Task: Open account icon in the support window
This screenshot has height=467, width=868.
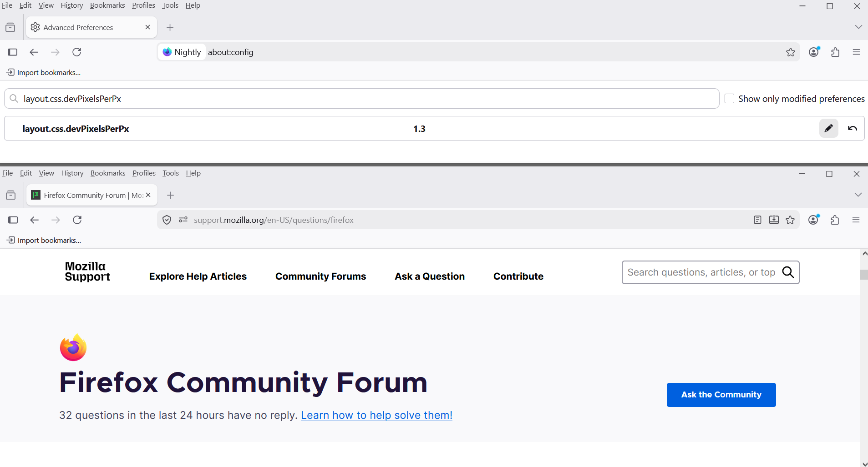Action: click(x=814, y=220)
